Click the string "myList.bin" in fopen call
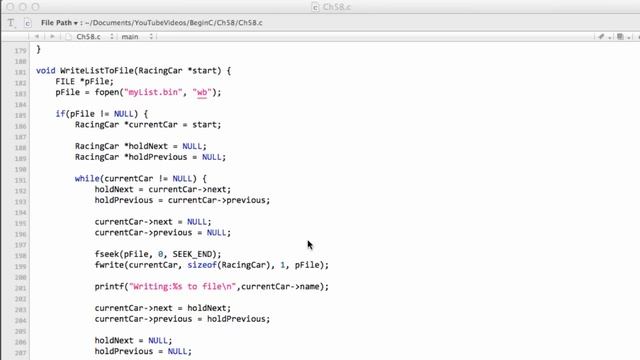This screenshot has width=640, height=360. point(153,92)
